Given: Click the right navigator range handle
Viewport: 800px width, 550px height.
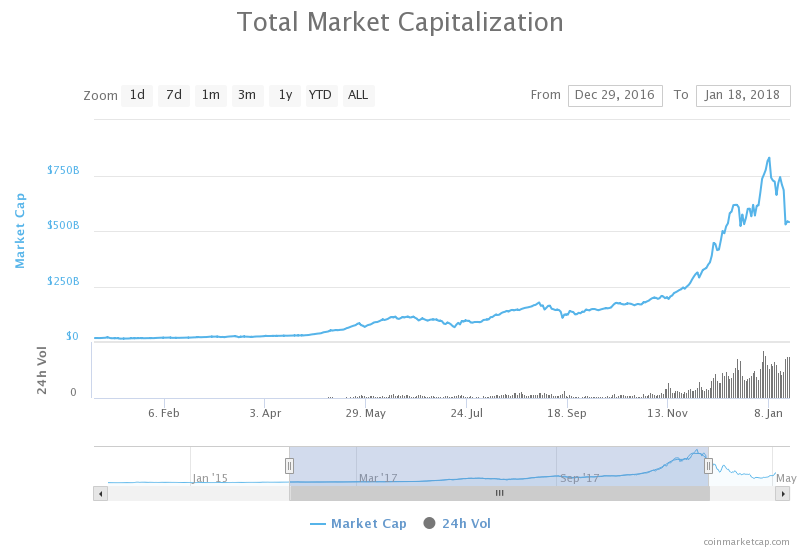Looking at the screenshot, I should 708,465.
